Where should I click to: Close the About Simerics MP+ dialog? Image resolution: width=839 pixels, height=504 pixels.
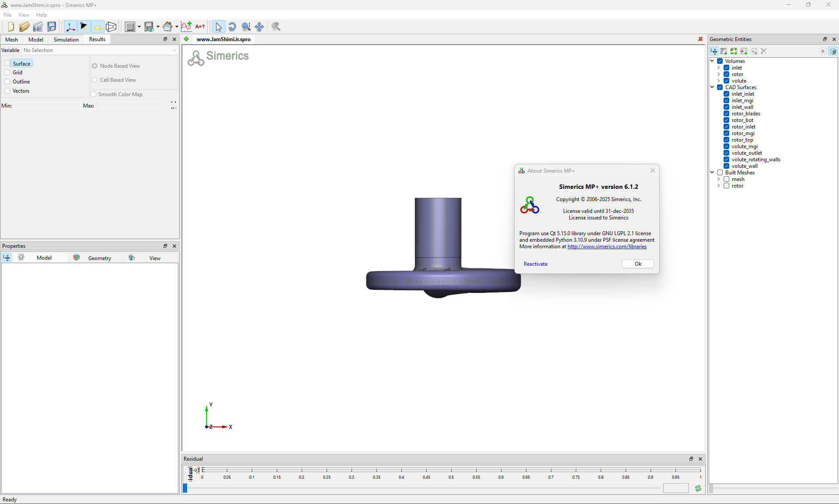(x=653, y=171)
